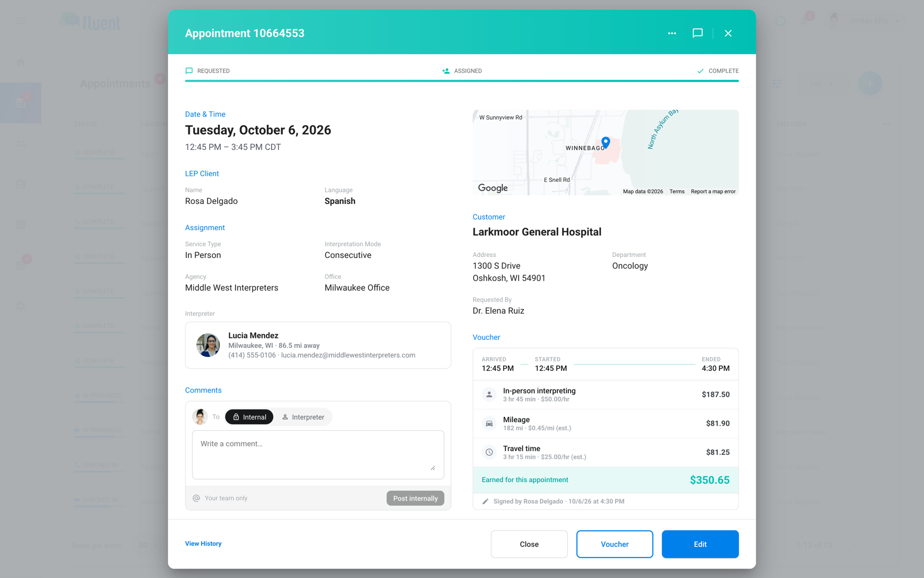Click the commenter avatar beside To
This screenshot has width=924, height=578.
click(x=200, y=417)
